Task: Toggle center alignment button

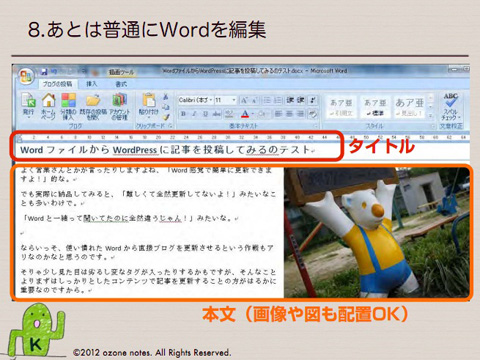Action: [289, 114]
